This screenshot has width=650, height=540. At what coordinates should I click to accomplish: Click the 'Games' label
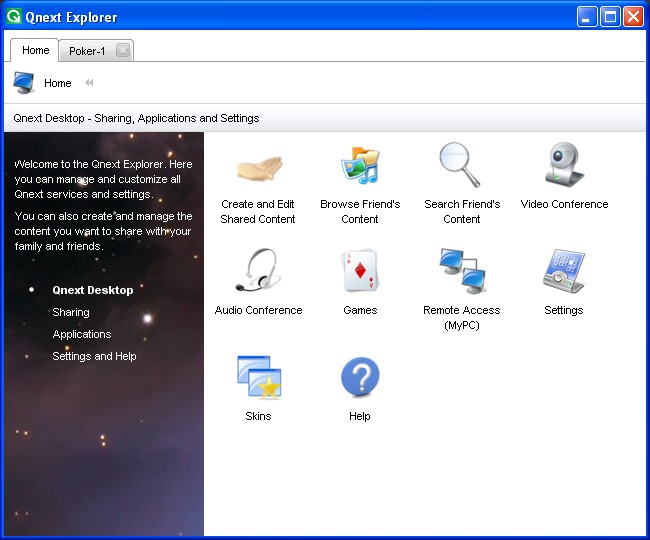pos(360,310)
